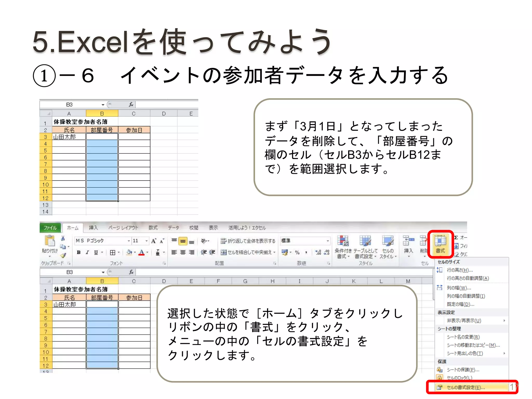Image resolution: width=532 pixels, height=399 pixels.
Task: Apply the Percent style icon
Action: point(297,252)
